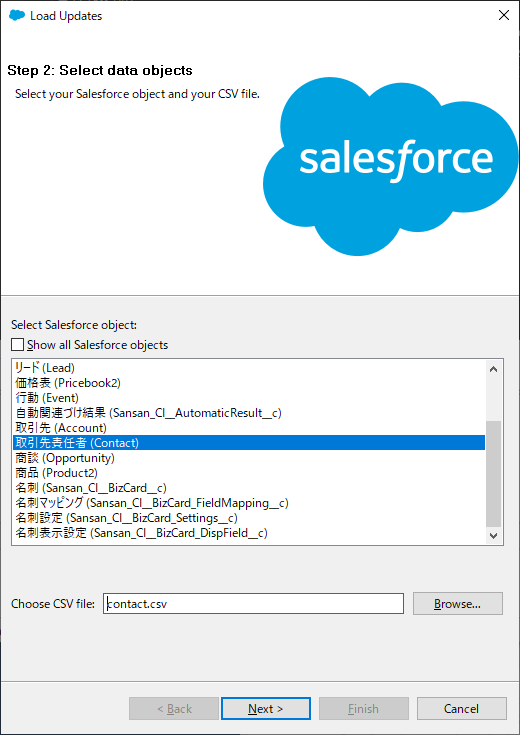Screen dimensions: 520x735
Task: Click the object list scroll down arrow
Action: click(493, 535)
